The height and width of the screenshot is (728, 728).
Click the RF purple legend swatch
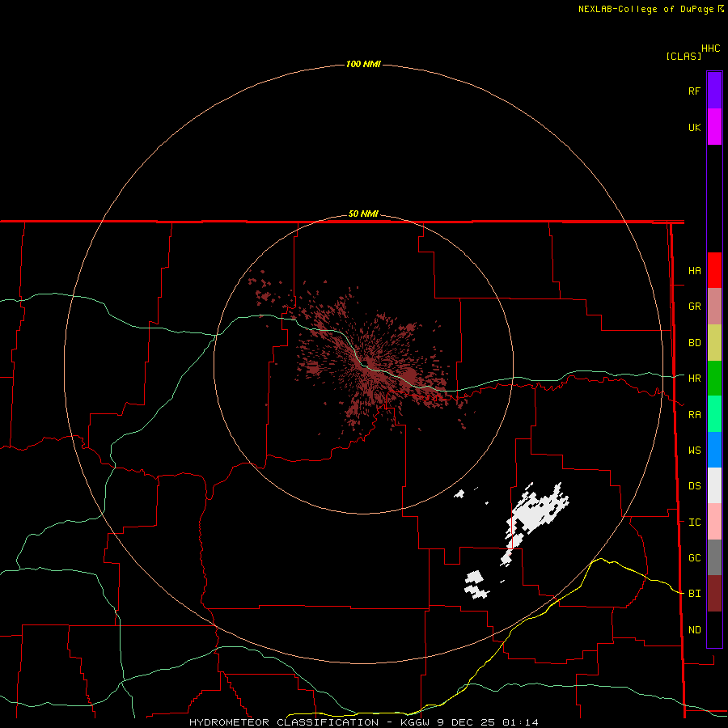[x=714, y=91]
